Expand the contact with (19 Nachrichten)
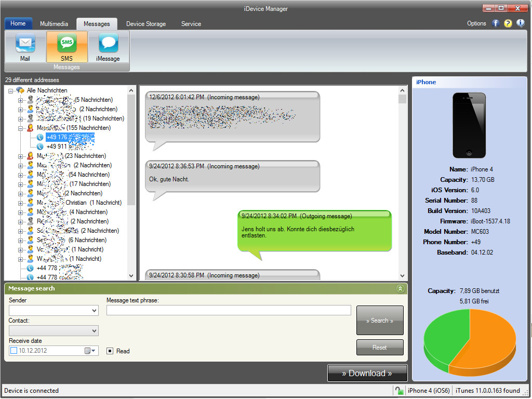 pyautogui.click(x=20, y=119)
